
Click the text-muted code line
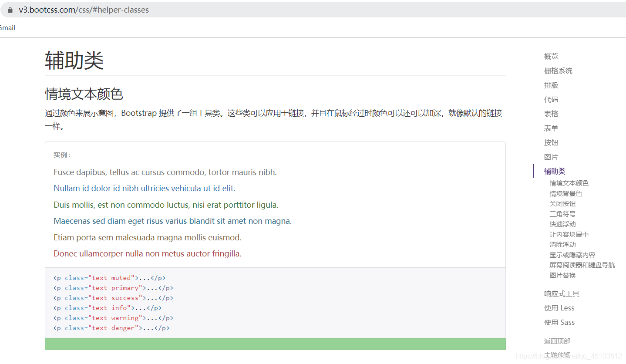click(x=109, y=278)
